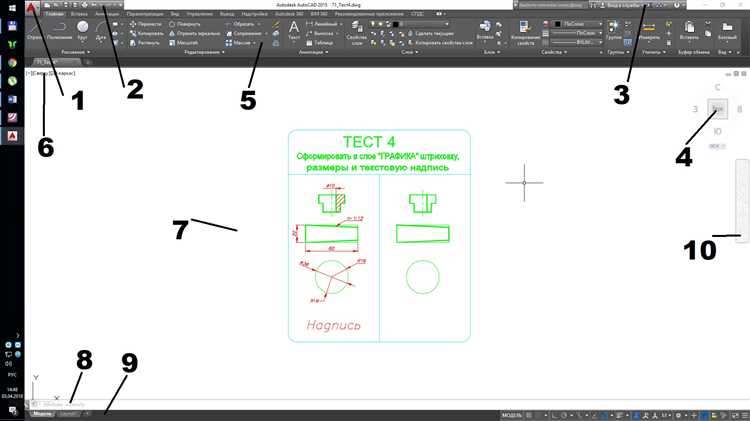Screen dimensions: 750x421
Task: Click the ViewCube top face
Action: tap(718, 109)
